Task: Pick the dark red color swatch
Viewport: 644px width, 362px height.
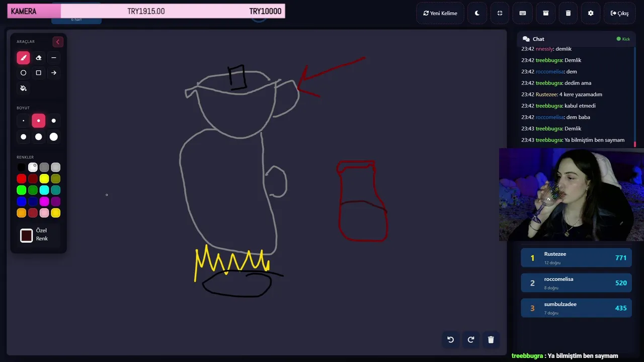Action: (33, 178)
